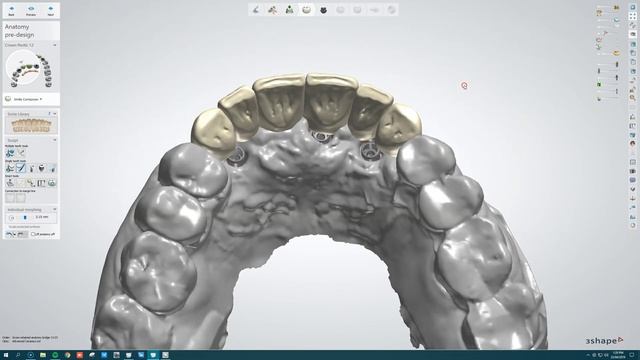Click the Individual morphing slider handle
Viewport: 640px width, 360px height.
point(25,218)
